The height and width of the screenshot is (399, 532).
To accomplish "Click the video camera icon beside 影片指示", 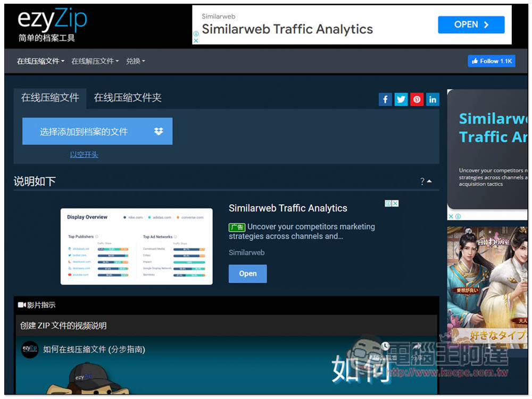I will point(22,305).
